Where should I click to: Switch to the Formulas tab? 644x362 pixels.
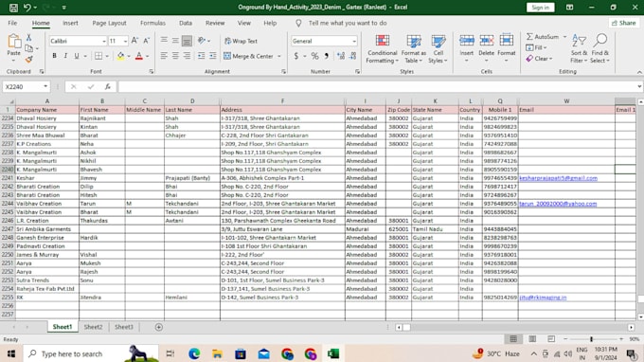152,23
